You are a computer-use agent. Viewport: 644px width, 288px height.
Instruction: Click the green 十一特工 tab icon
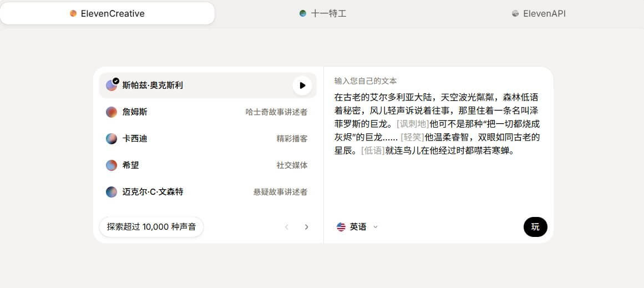(x=303, y=13)
